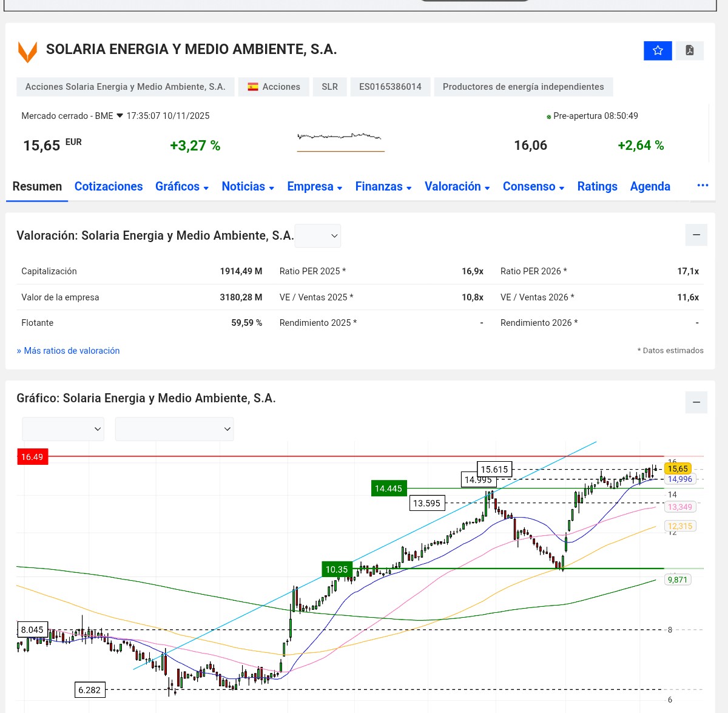The image size is (728, 713).
Task: Click the green 9,871 moving average tag
Action: coord(678,580)
